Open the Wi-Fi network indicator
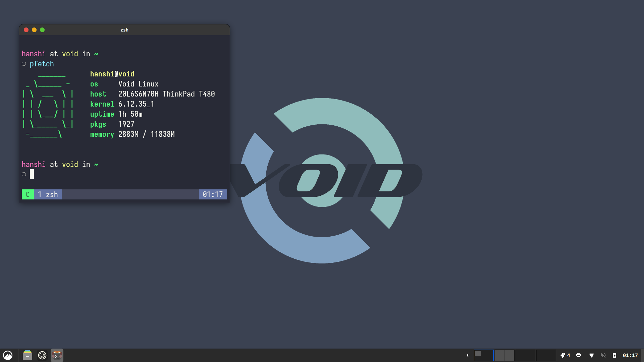Image resolution: width=644 pixels, height=362 pixels. click(x=592, y=355)
